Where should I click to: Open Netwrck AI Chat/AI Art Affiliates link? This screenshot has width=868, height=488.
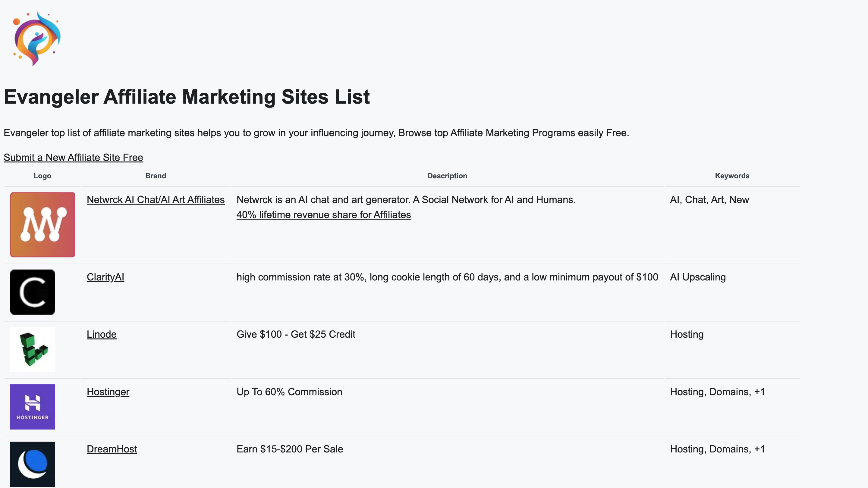click(x=155, y=200)
